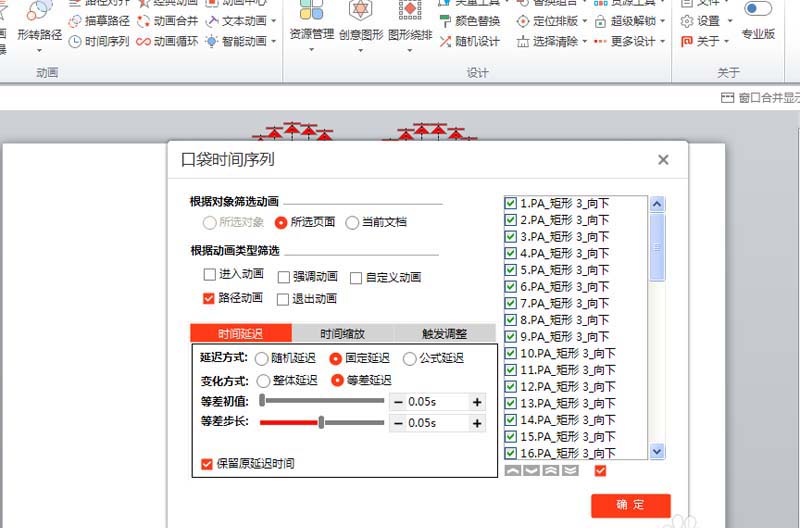The width and height of the screenshot is (800, 528).
Task: Decrease 等差初值 with minus button
Action: click(398, 402)
